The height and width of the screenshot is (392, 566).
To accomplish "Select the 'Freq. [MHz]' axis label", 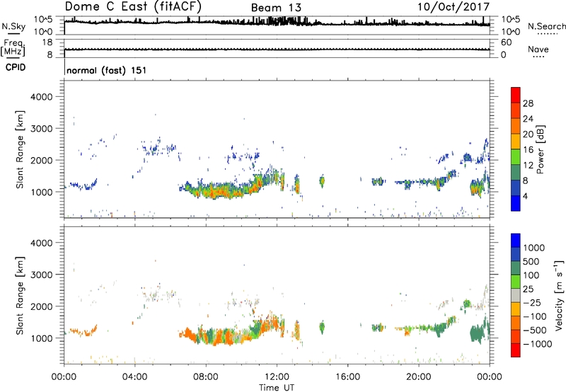I will coord(13,47).
